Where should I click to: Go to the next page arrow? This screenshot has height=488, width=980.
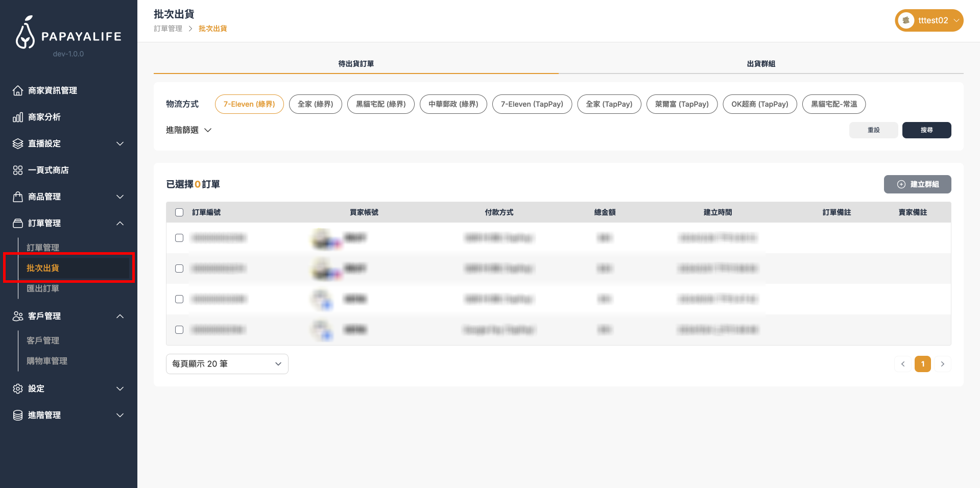[943, 364]
